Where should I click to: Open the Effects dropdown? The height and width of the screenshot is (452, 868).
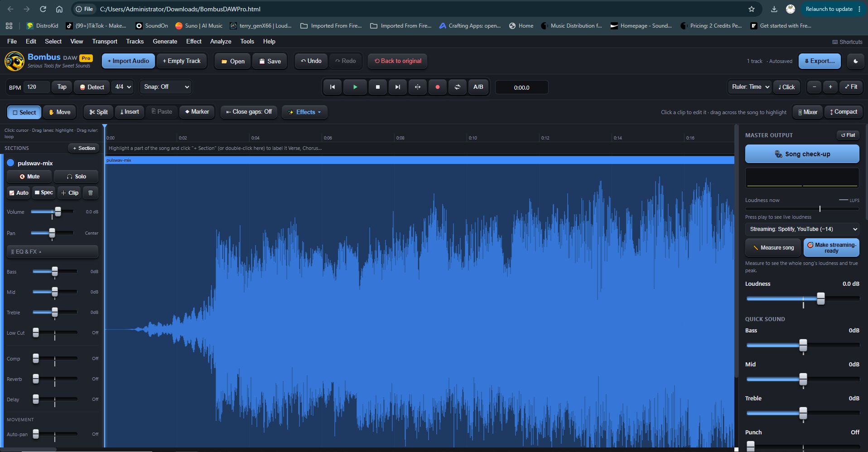(x=304, y=112)
